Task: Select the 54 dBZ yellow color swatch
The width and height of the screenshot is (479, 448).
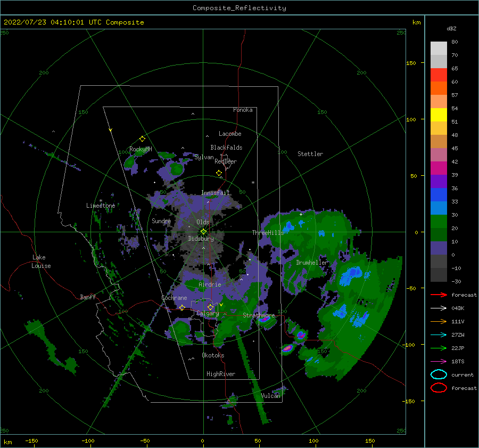Action: (x=439, y=115)
